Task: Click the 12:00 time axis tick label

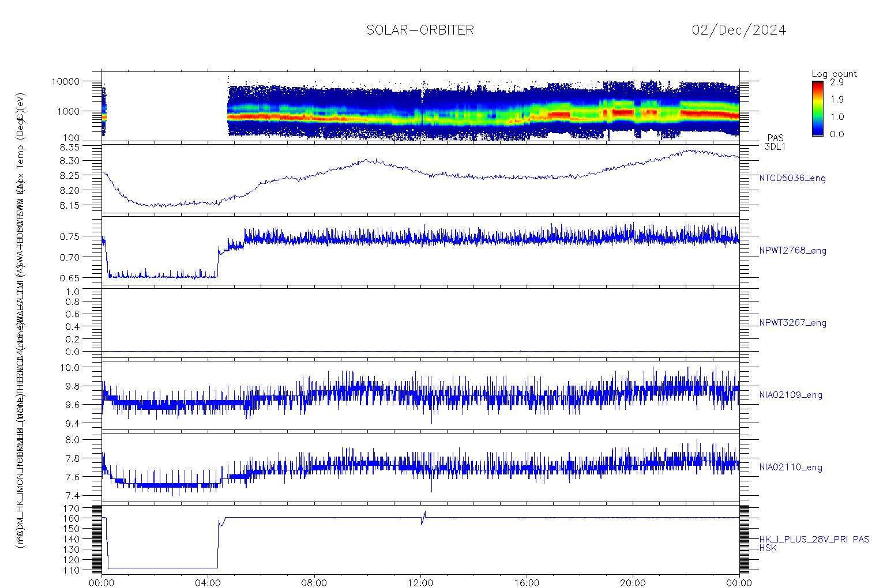Action: (420, 583)
